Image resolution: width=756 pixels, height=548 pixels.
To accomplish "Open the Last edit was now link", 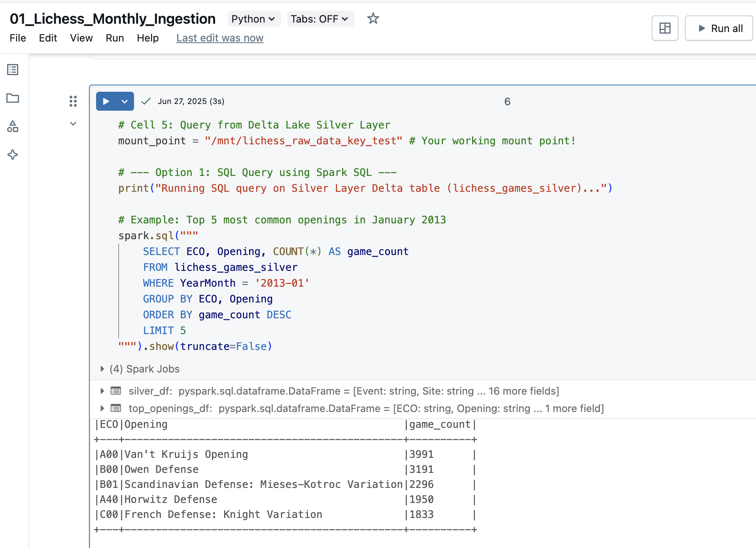I will pyautogui.click(x=220, y=38).
